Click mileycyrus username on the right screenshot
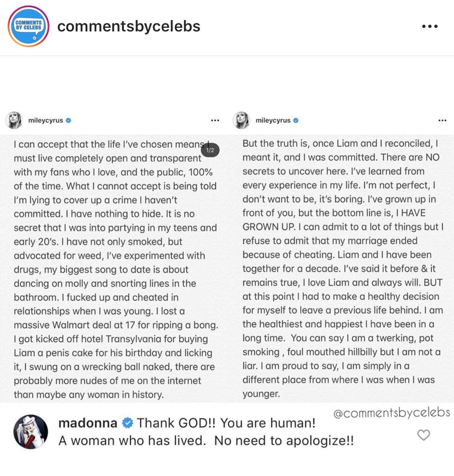Viewport: 454px width, 476px height. point(273,120)
